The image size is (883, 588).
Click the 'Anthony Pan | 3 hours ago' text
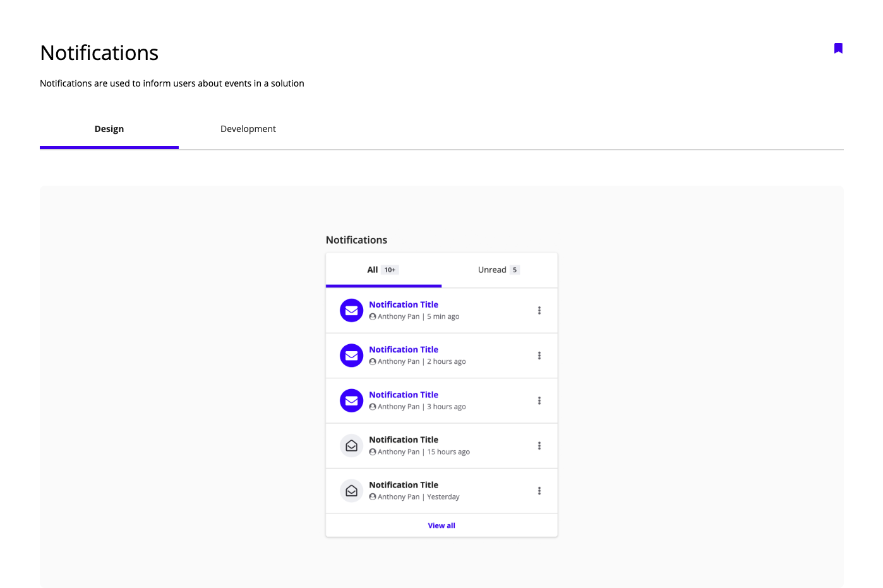point(421,407)
